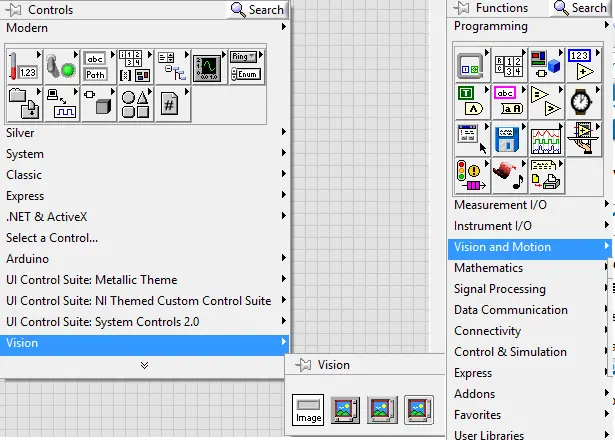This screenshot has width=615, height=440.
Task: Open the Containers controls subpalette
Action: 24,104
